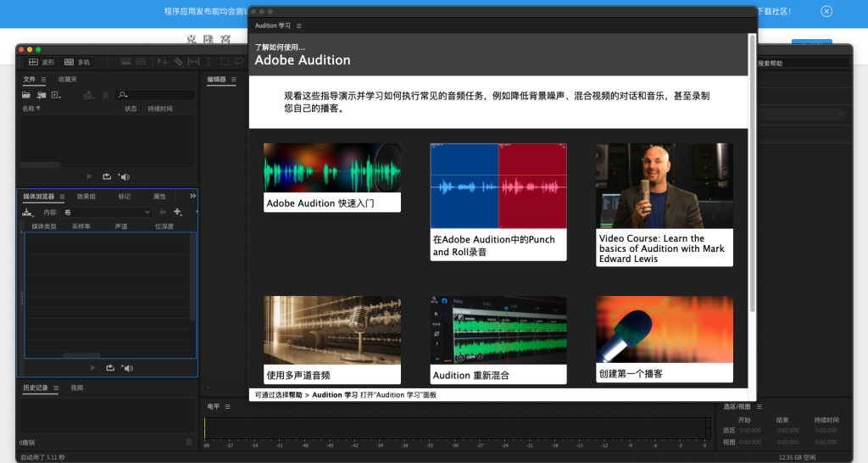This screenshot has width=868, height=463.
Task: Open the Levels (电平) panel menu
Action: point(227,406)
